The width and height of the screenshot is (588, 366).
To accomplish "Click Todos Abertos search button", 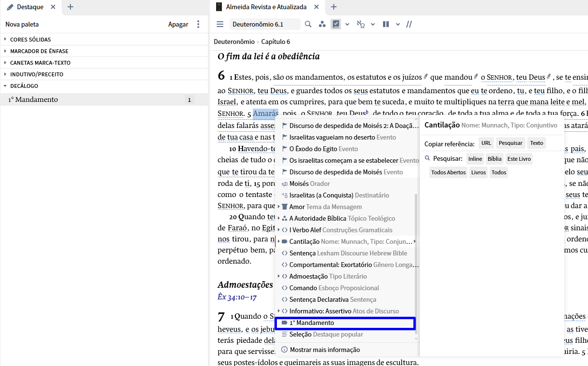I will (449, 172).
